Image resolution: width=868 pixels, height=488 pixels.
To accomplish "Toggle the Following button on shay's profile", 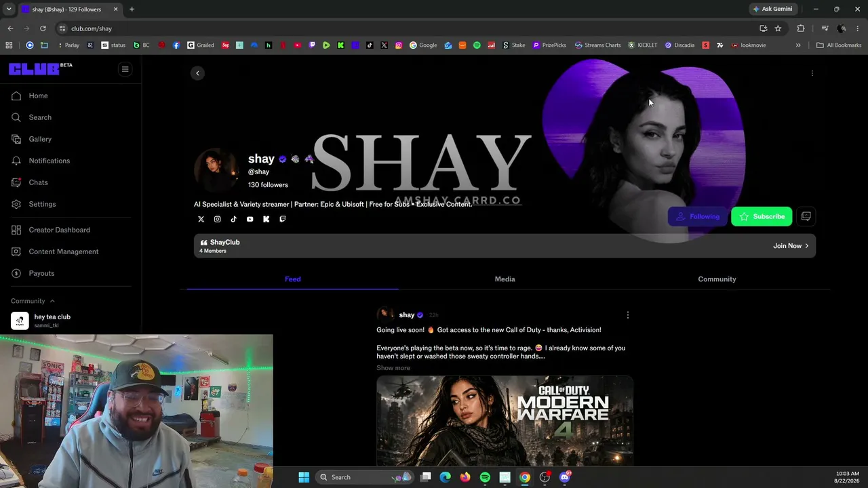I will click(x=697, y=216).
